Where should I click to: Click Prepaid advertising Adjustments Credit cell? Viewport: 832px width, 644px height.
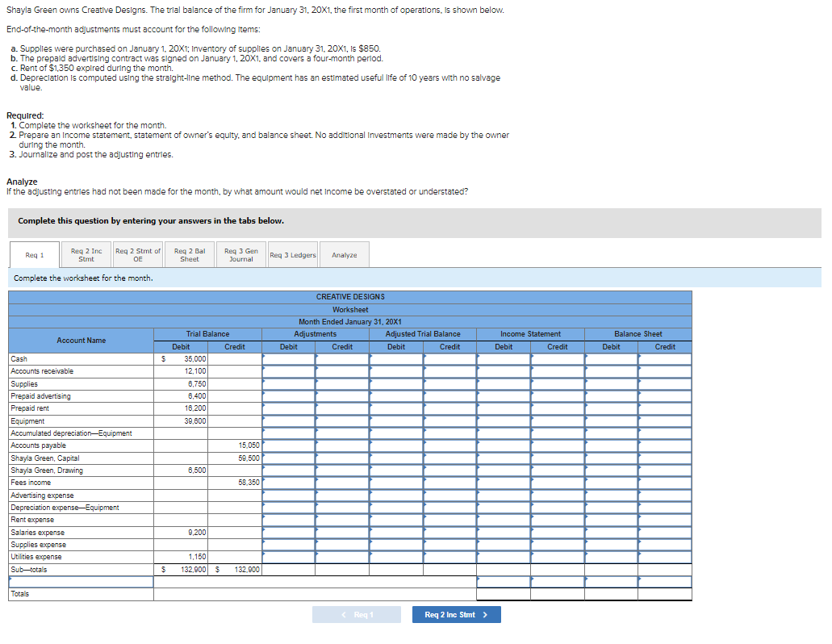pyautogui.click(x=341, y=396)
